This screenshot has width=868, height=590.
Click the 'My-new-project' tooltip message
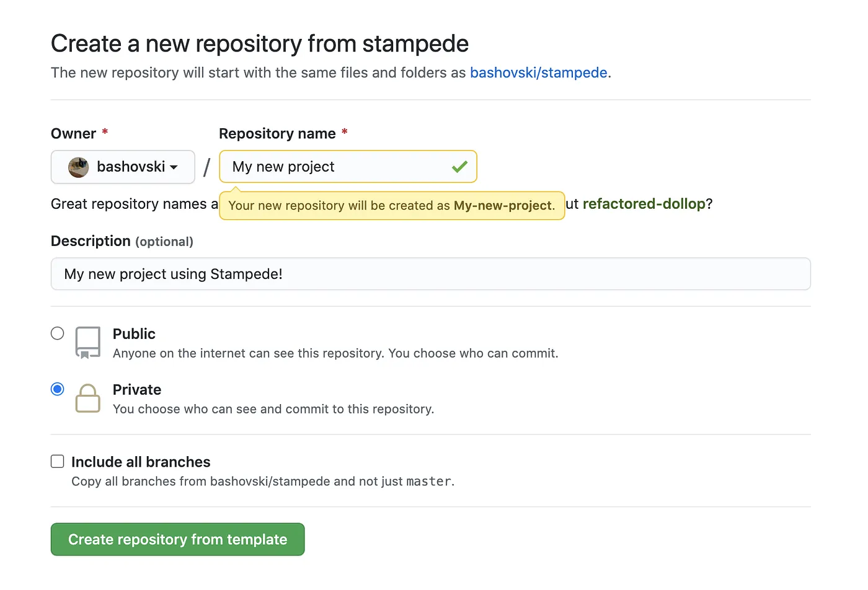coord(392,206)
